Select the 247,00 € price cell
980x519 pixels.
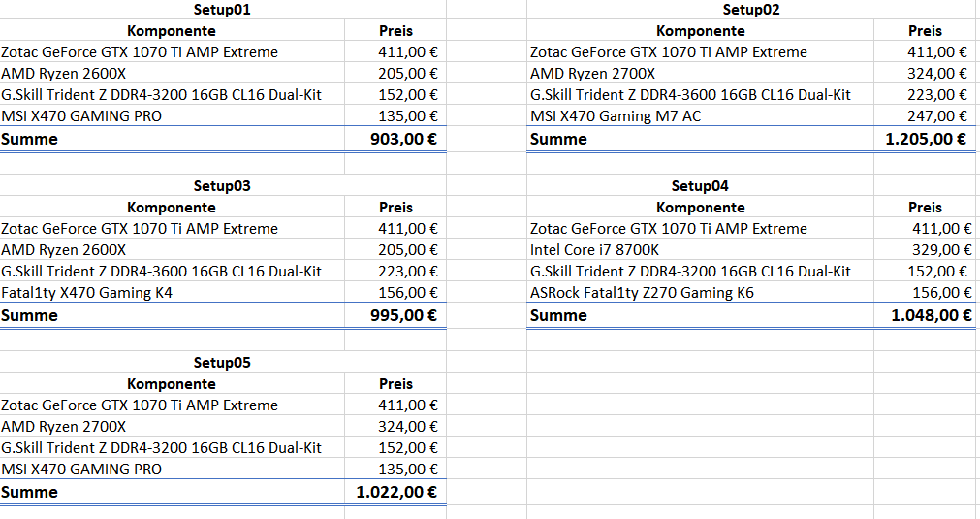pyautogui.click(x=925, y=115)
